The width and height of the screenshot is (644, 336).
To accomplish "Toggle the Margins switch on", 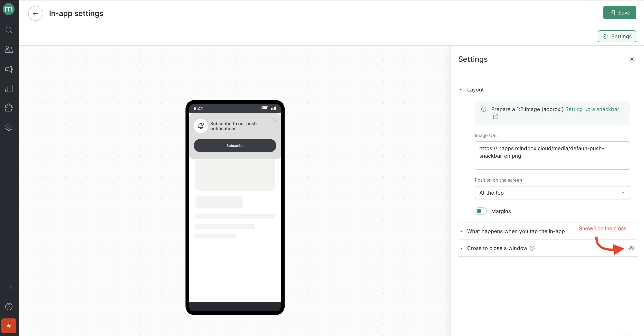I will 480,211.
